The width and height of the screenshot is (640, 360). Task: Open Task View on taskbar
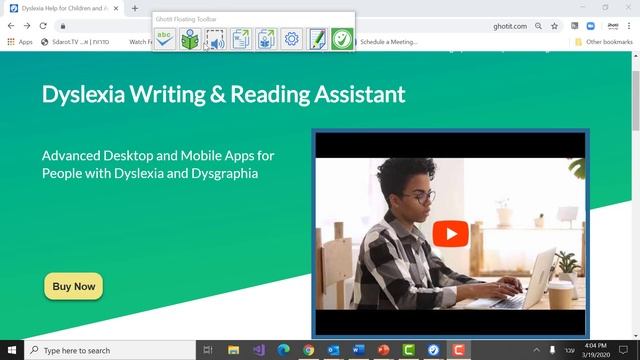pos(208,350)
